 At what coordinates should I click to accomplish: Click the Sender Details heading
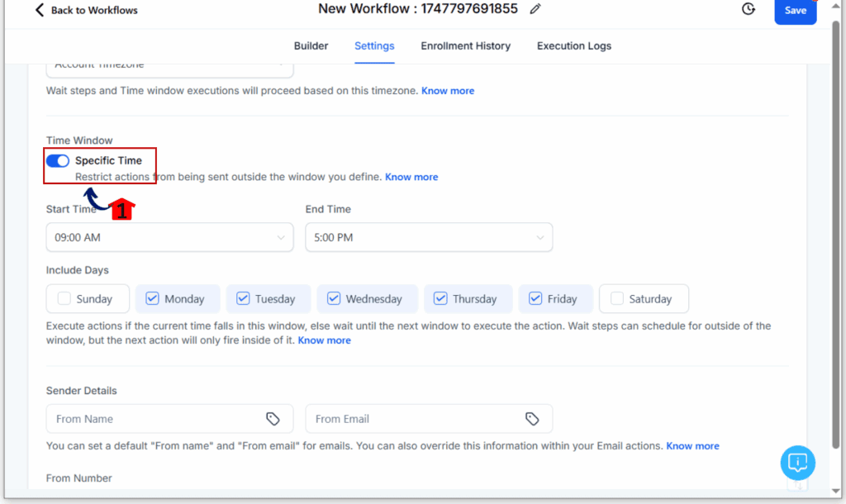tap(82, 391)
